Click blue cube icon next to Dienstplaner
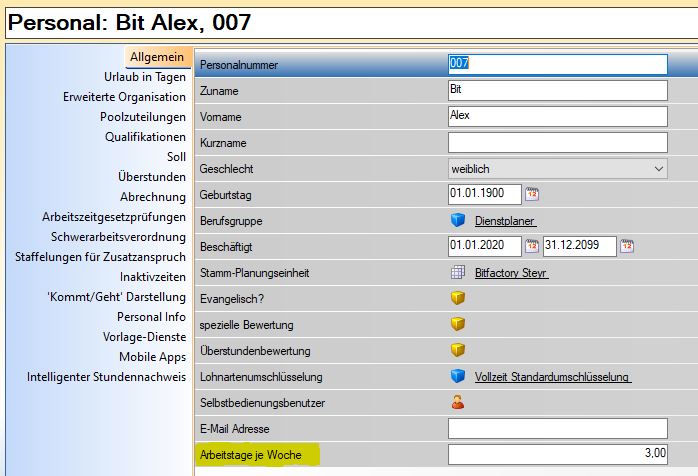Screen dimensions: 698x476 [x=458, y=220]
